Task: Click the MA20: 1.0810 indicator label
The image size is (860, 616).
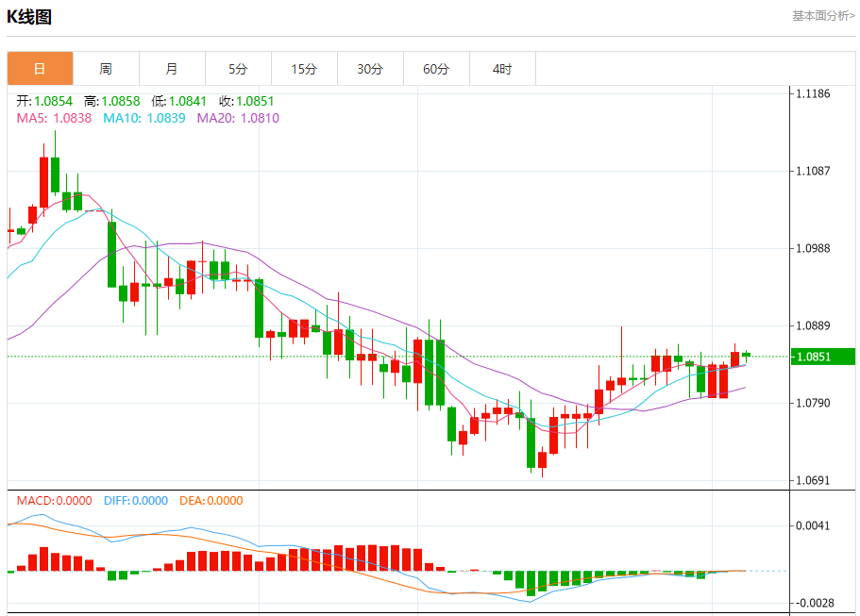Action: 238,118
